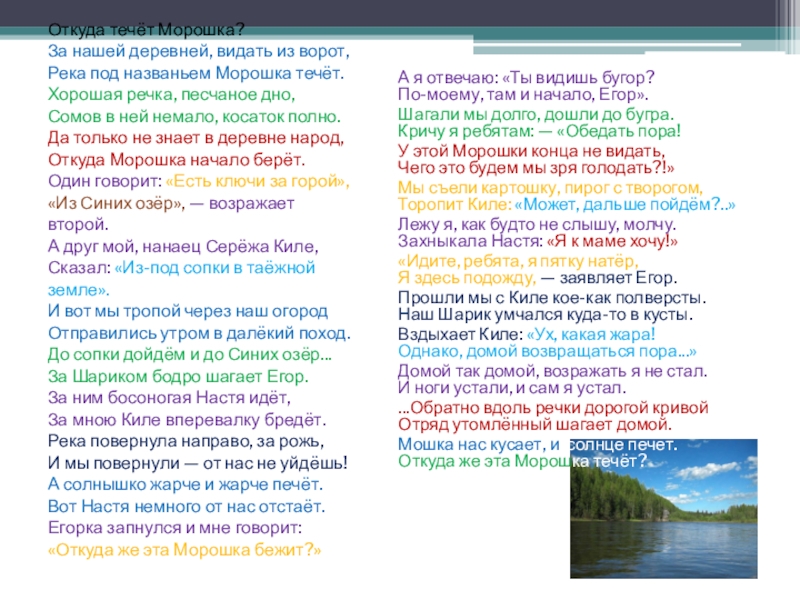Click green line 'Откуда же эта Морошка течёт?'
This screenshot has height=600, width=800.
point(522,462)
